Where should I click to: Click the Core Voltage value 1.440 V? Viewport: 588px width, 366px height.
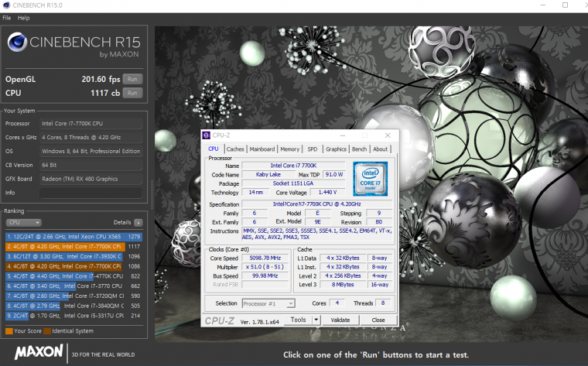327,193
